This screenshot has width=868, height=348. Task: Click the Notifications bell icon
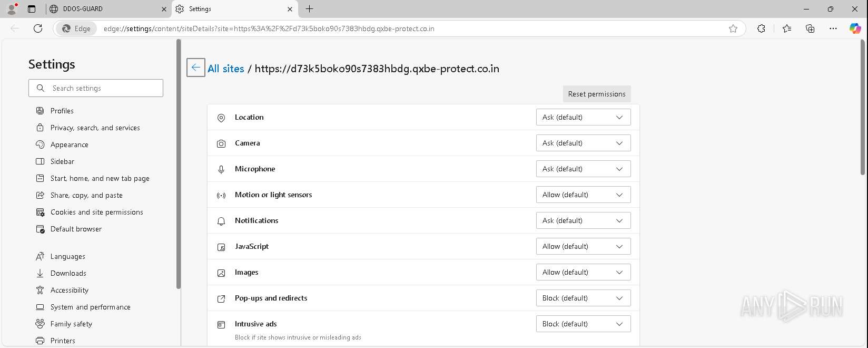tap(221, 221)
